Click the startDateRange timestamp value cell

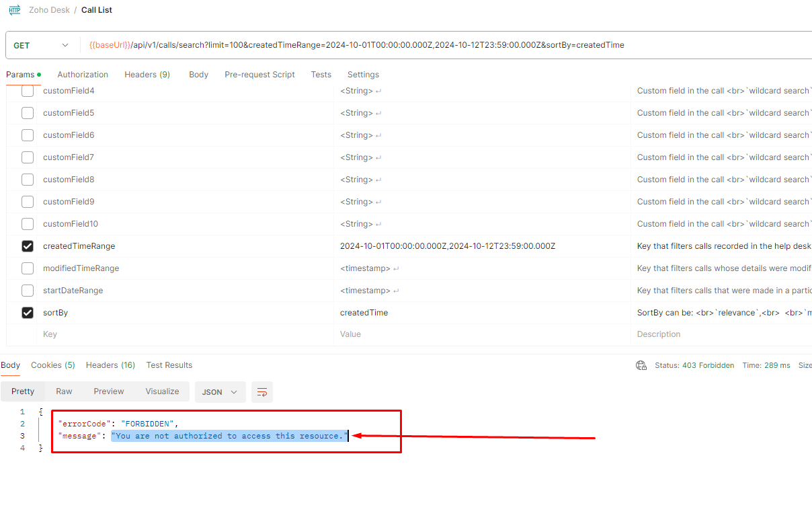click(482, 291)
